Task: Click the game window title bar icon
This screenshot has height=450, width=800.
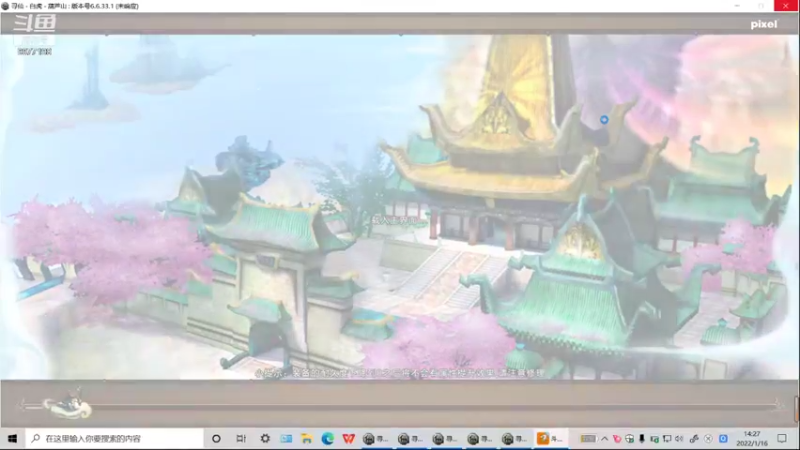Action: tap(5, 6)
